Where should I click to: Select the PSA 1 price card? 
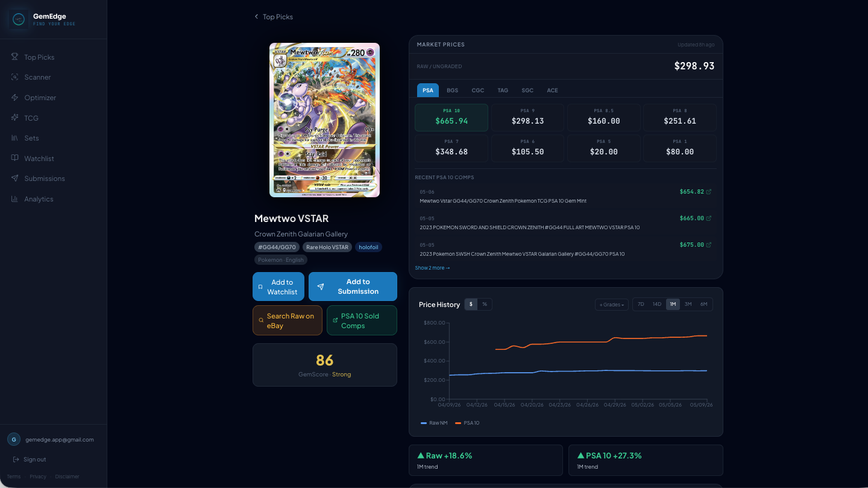(680, 148)
